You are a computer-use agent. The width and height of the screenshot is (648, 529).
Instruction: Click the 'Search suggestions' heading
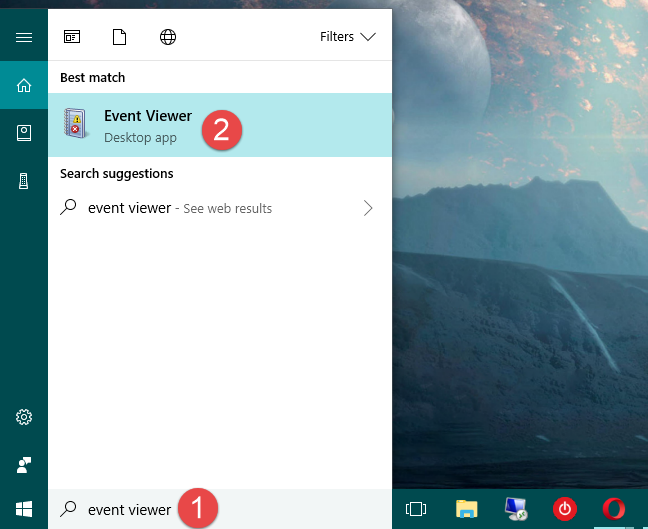[117, 174]
